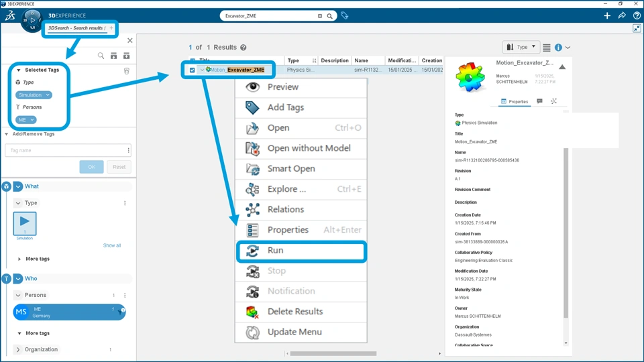Collapse the Who section chevron
This screenshot has width=644, height=362.
pyautogui.click(x=18, y=279)
